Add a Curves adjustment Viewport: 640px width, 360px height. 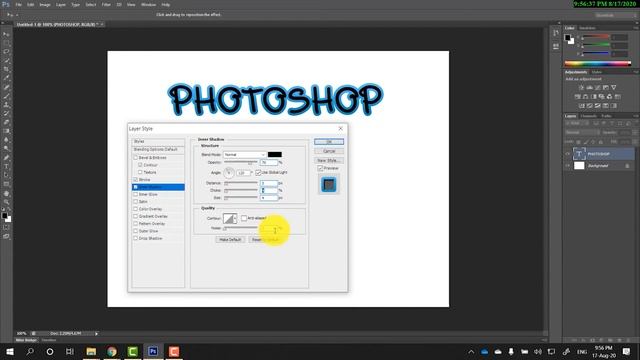point(598,87)
